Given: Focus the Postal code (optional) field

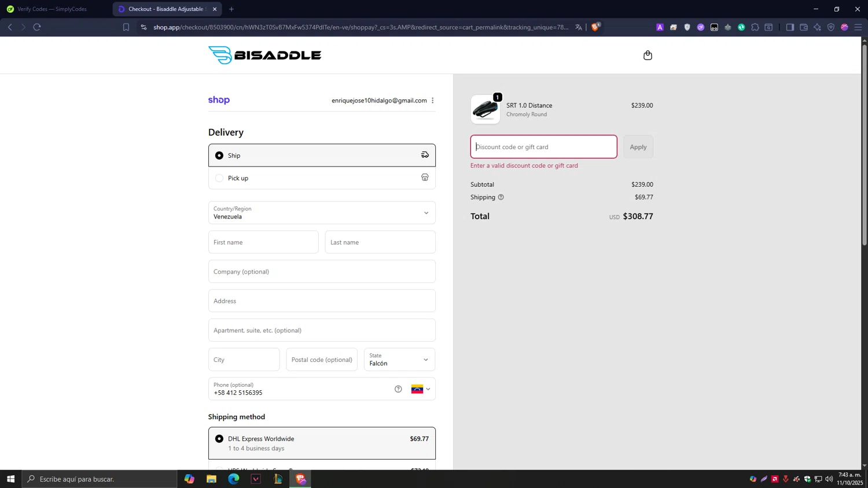Looking at the screenshot, I should tap(322, 360).
